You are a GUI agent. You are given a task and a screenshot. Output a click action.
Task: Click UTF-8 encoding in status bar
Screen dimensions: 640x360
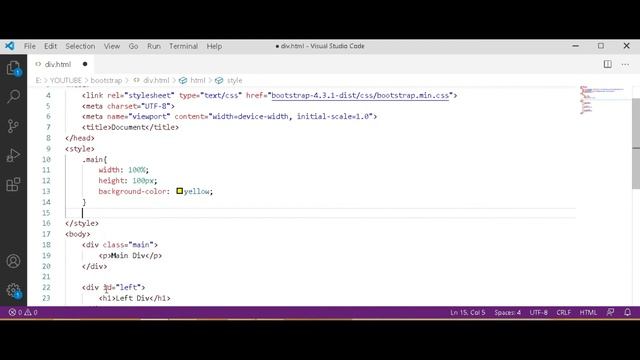coord(539,312)
